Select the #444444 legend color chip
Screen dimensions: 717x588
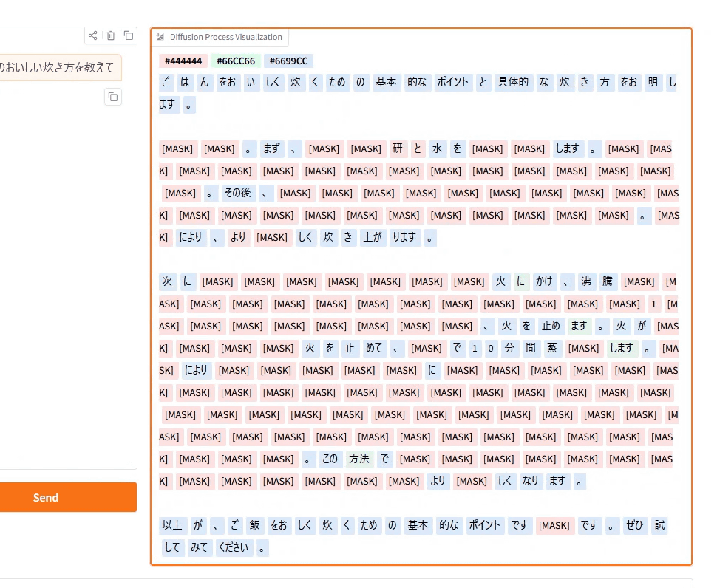click(183, 61)
